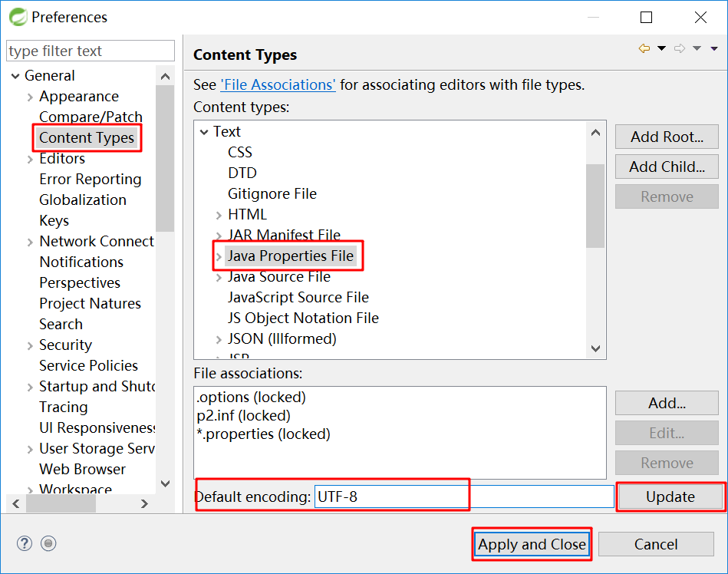The height and width of the screenshot is (574, 728).
Task: Click the Add Child... button
Action: (x=667, y=167)
